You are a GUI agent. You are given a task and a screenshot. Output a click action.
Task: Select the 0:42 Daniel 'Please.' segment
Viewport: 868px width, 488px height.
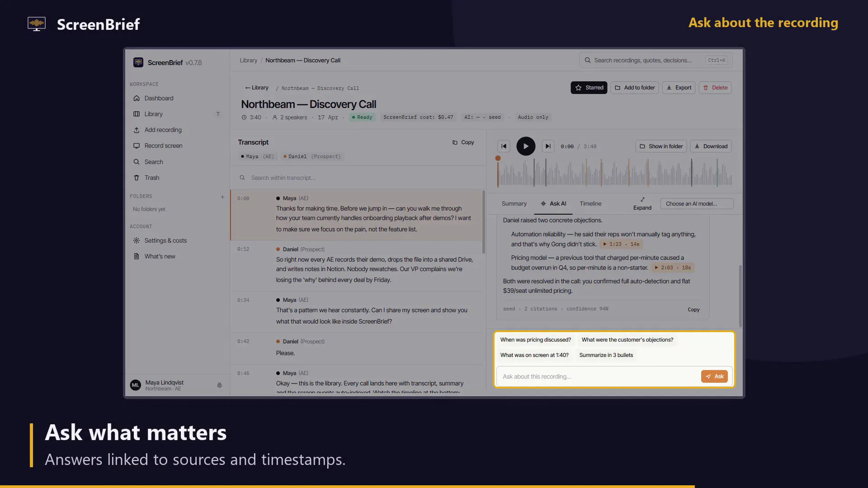356,348
